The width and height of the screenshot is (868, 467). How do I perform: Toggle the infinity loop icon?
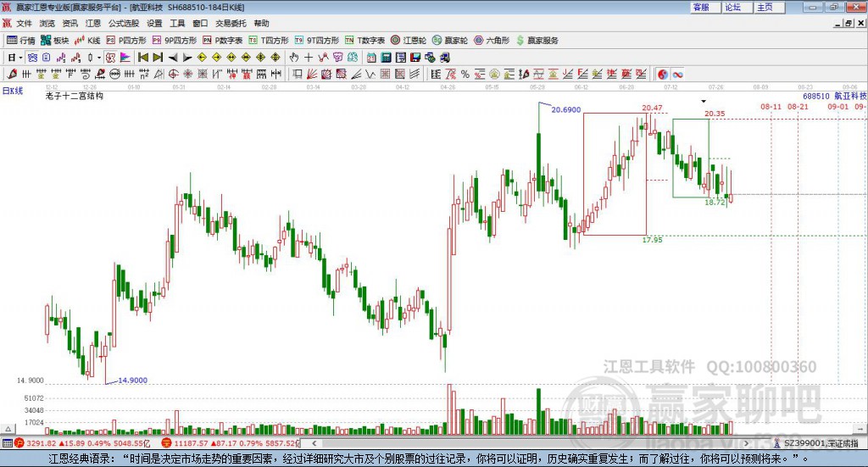click(x=677, y=74)
